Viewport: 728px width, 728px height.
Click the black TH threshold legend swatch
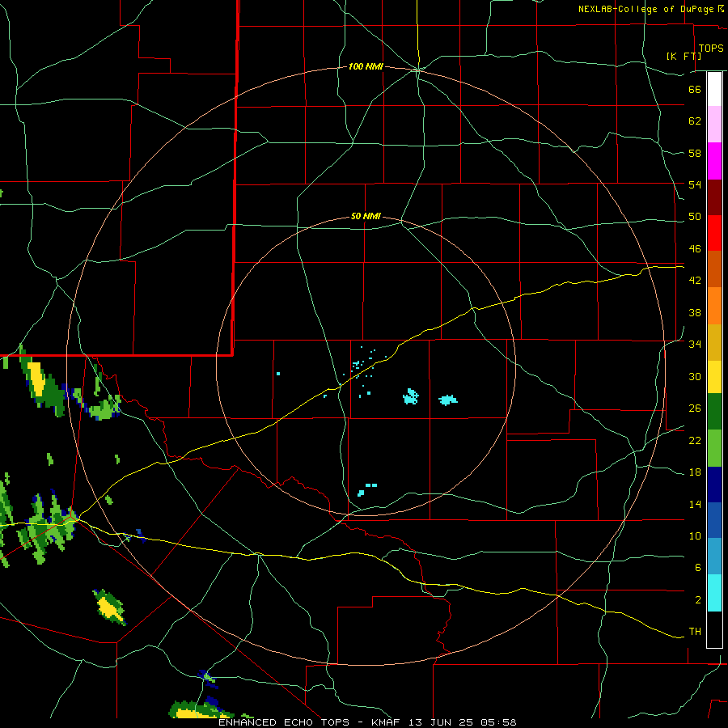(714, 629)
